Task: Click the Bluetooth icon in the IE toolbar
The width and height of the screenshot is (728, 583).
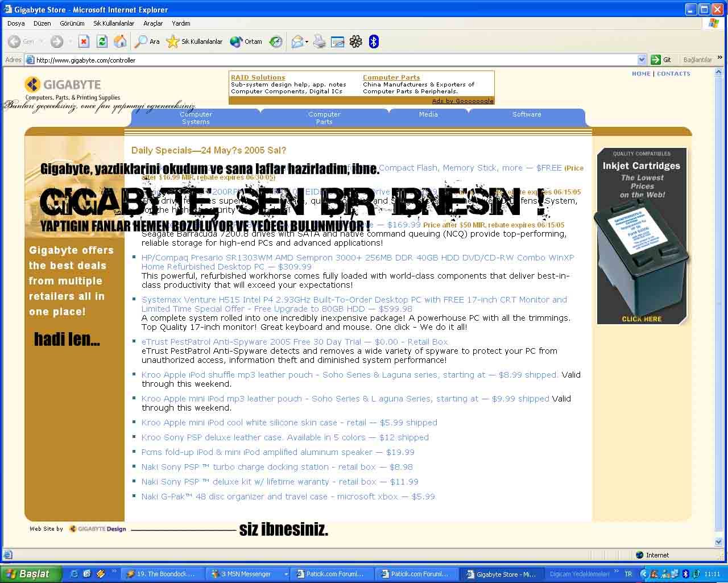Action: click(374, 42)
